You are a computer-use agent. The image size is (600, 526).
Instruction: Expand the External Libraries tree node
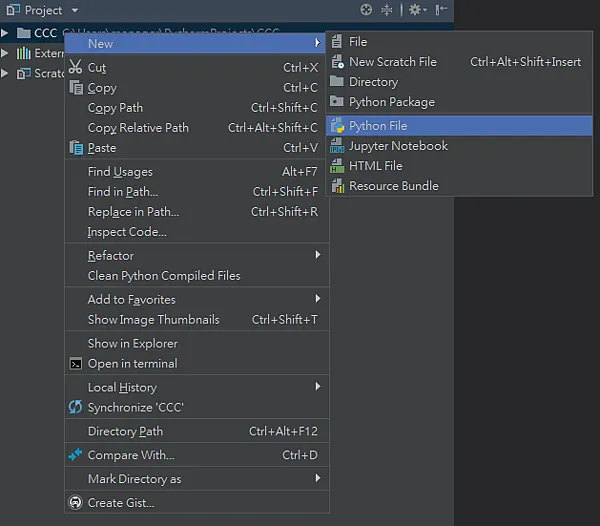point(6,53)
